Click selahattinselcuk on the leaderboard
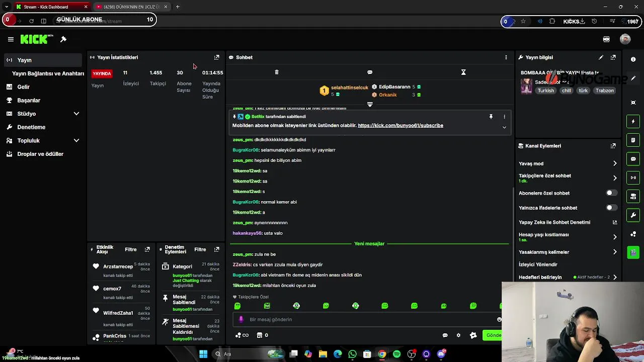The image size is (644, 362). (x=350, y=87)
